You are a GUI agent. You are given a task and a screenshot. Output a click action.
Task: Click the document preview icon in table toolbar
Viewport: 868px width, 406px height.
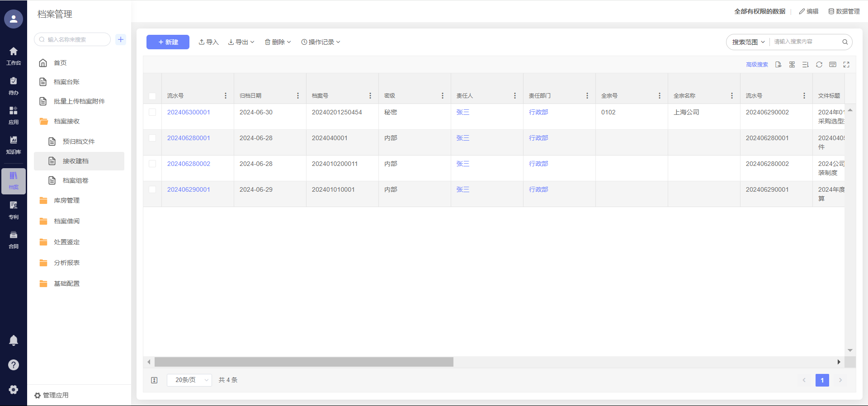(778, 65)
